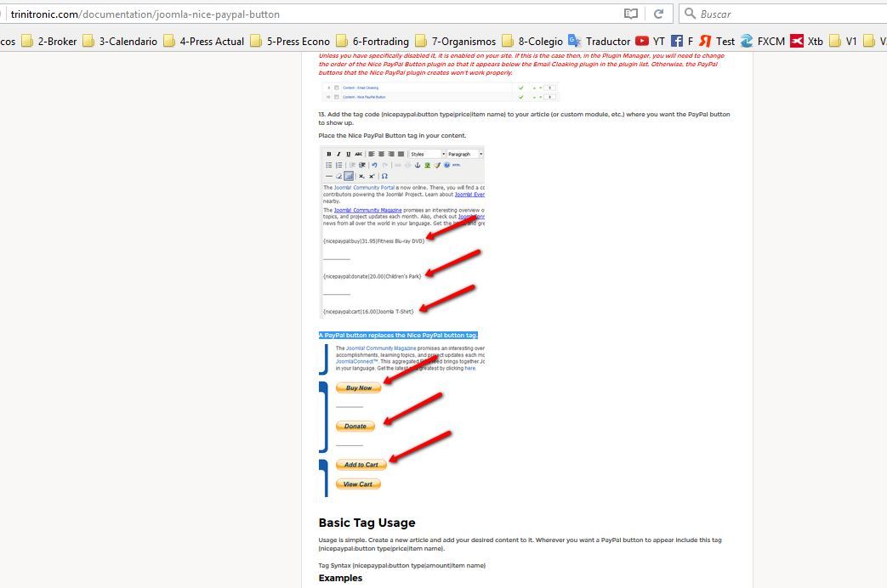The height and width of the screenshot is (588, 887).
Task: Click the horizontal rule icon in the editor
Action: click(328, 176)
